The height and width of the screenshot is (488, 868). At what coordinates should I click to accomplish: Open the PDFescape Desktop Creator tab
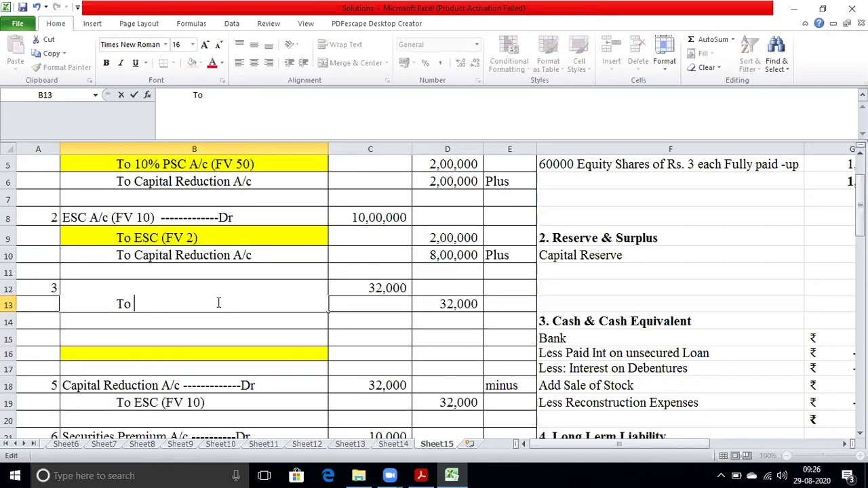pyautogui.click(x=376, y=24)
